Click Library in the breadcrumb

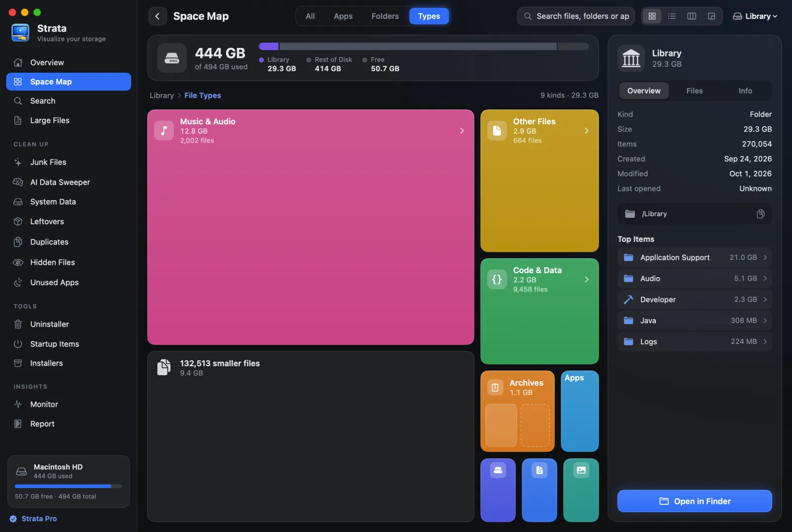pyautogui.click(x=162, y=96)
